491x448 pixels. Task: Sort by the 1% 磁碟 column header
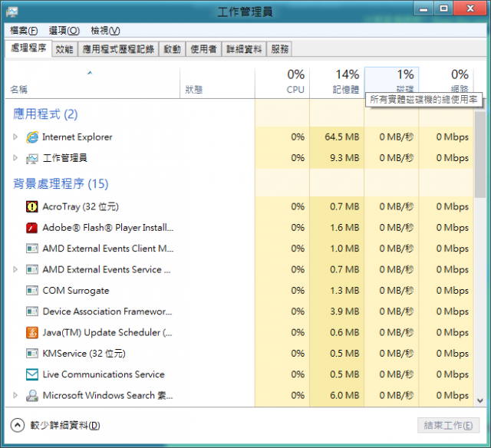391,81
